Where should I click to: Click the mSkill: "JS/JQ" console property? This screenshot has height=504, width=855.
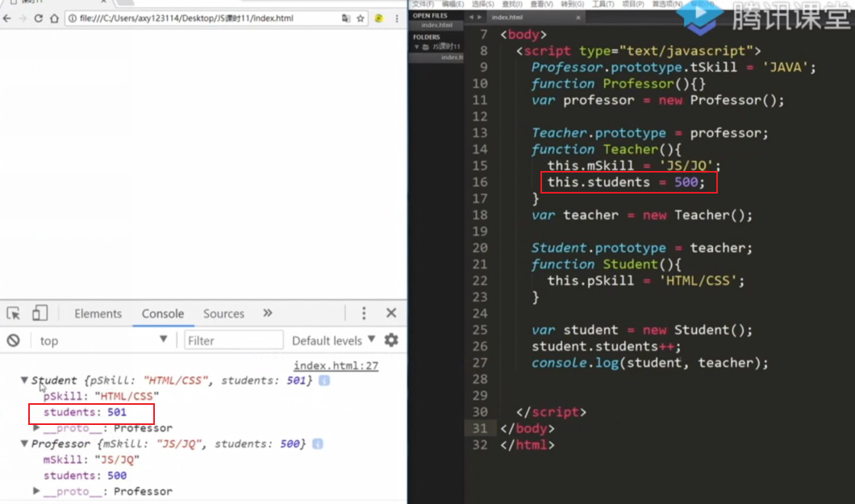click(92, 460)
